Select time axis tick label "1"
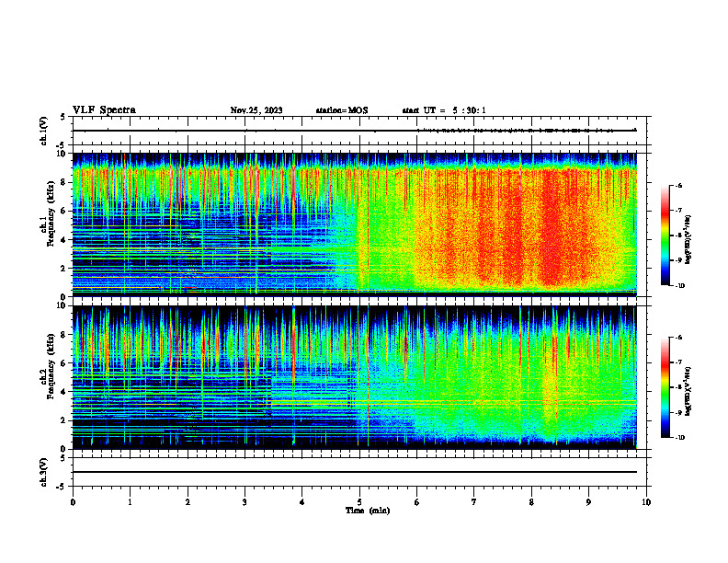This screenshot has height=563, width=728. pyautogui.click(x=130, y=502)
